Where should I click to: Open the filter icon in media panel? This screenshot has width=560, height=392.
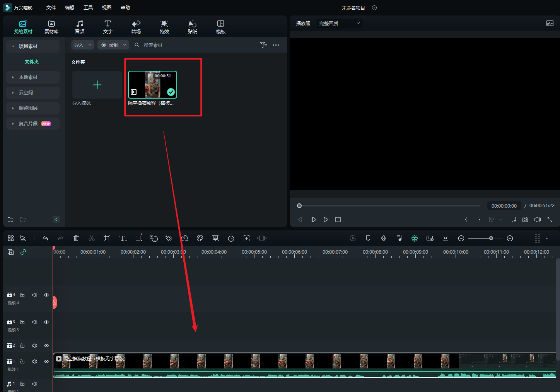click(x=264, y=45)
